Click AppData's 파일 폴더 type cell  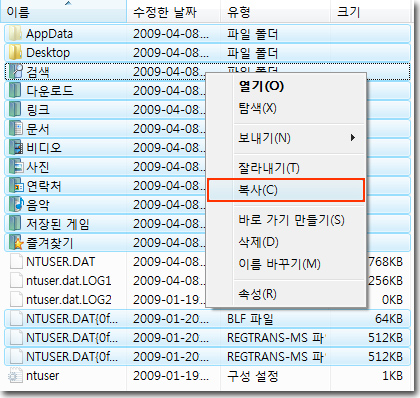252,34
